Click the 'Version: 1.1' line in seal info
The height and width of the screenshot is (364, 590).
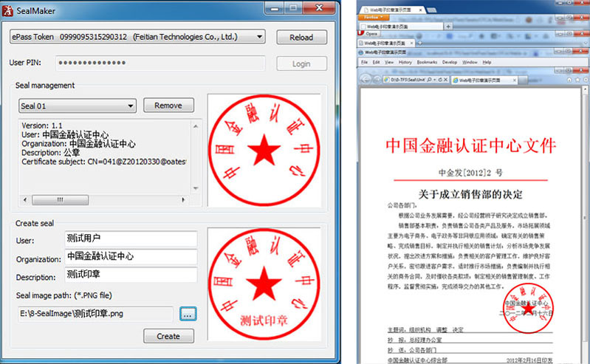[x=42, y=126]
